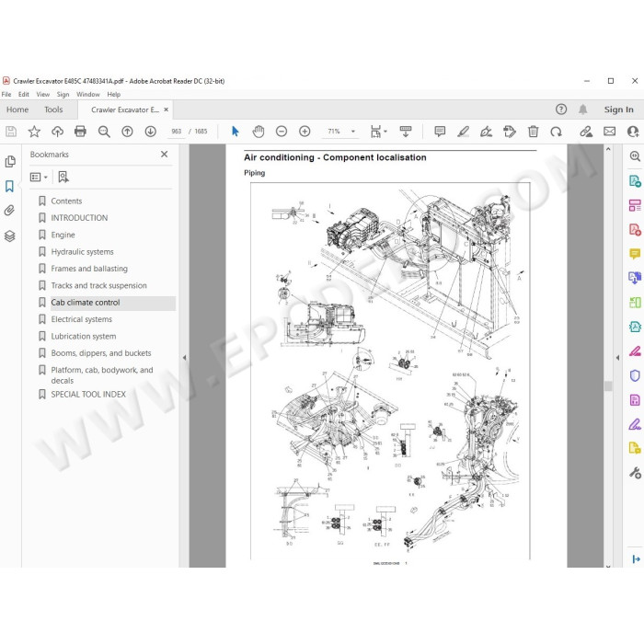This screenshot has width=644, height=644.
Task: Open the INTRODUCTION bookmark
Action: tap(79, 218)
